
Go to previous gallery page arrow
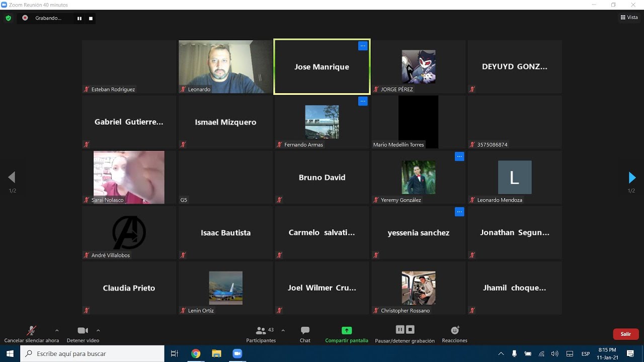(12, 177)
